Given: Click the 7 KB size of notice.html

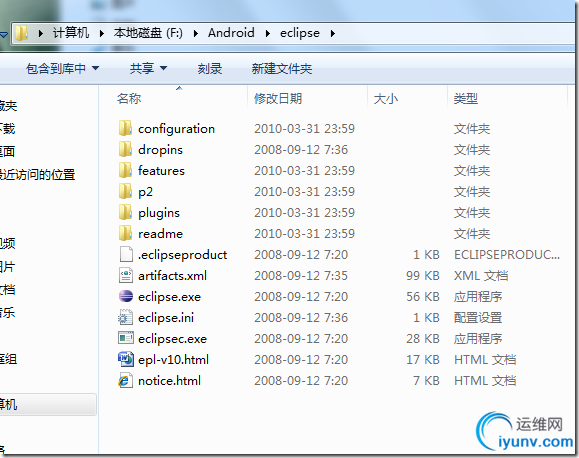Looking at the screenshot, I should click(x=426, y=380).
